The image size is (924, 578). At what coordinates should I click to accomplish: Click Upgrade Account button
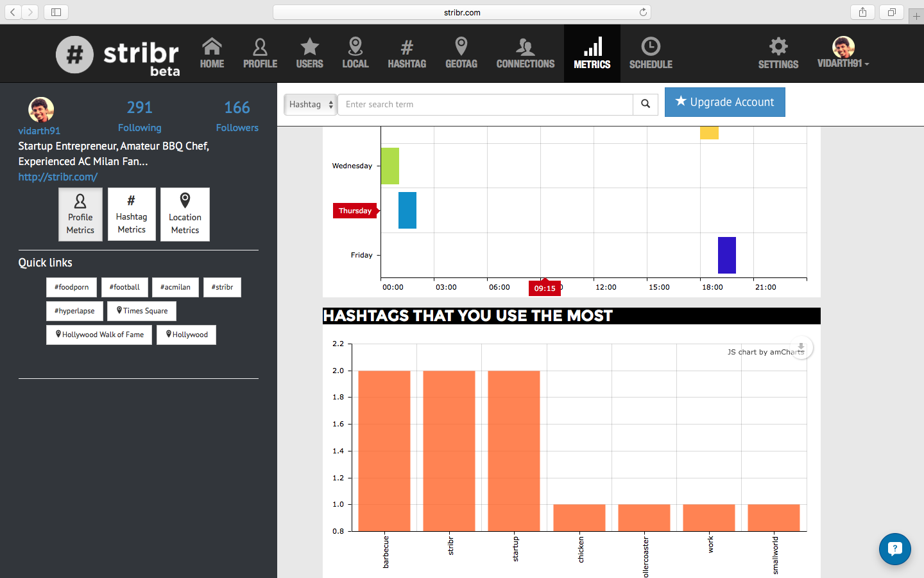click(x=724, y=102)
